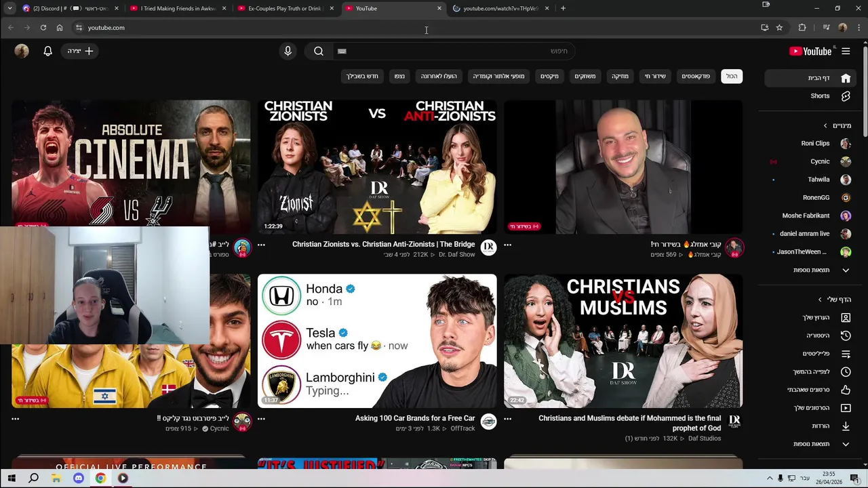The height and width of the screenshot is (488, 868).
Task: Open Your channel (הערוץ שלך) sidebar icon
Action: pyautogui.click(x=846, y=317)
